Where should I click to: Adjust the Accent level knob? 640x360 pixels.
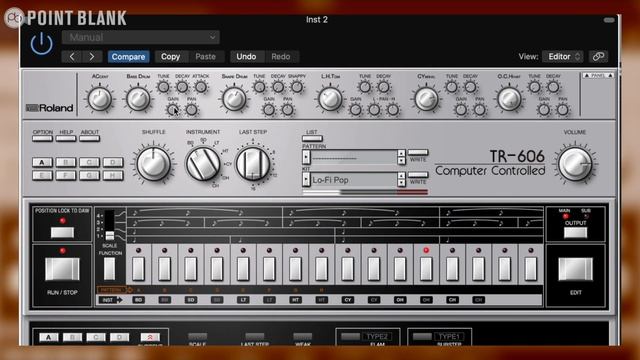coord(100,98)
